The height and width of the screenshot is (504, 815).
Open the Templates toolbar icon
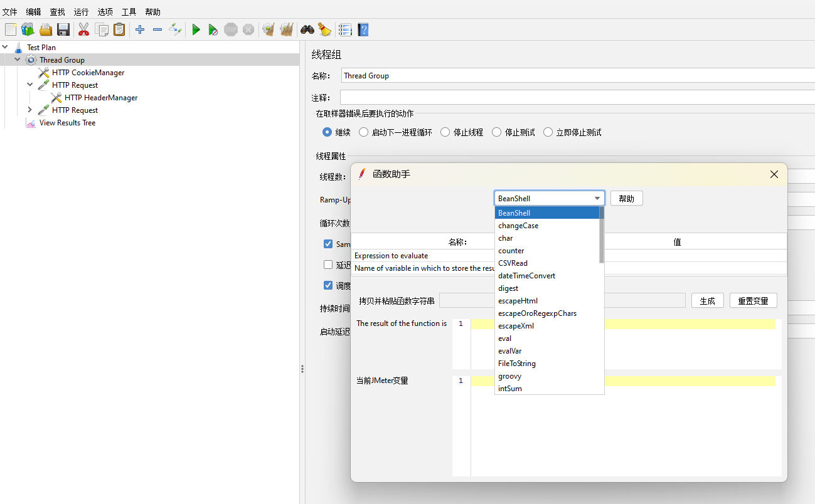pos(28,29)
